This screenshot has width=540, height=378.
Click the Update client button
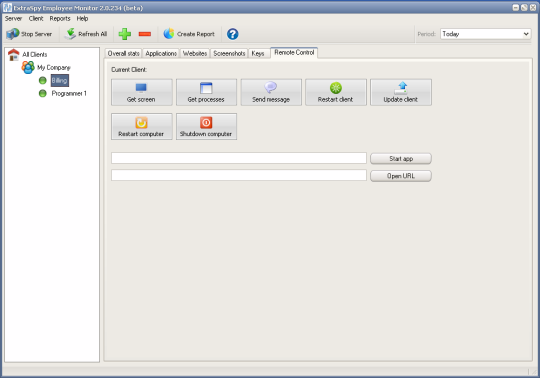click(x=401, y=92)
